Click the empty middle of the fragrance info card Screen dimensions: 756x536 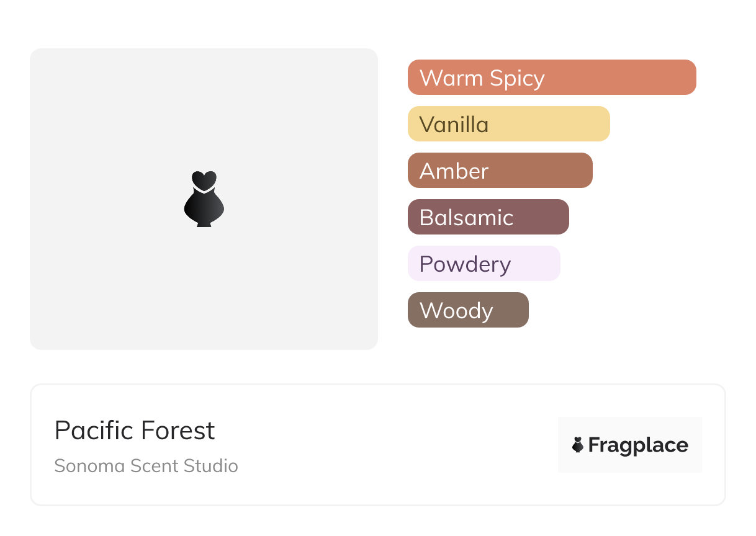(397, 445)
